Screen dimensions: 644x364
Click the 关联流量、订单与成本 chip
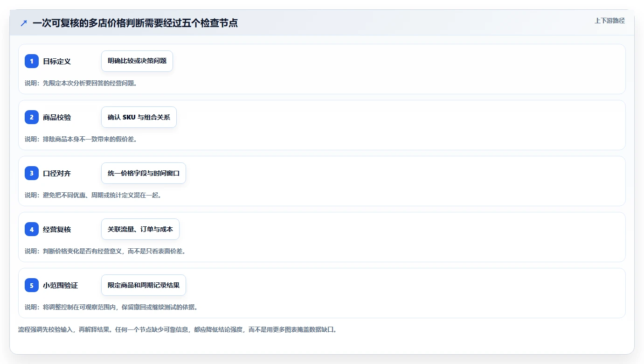140,229
